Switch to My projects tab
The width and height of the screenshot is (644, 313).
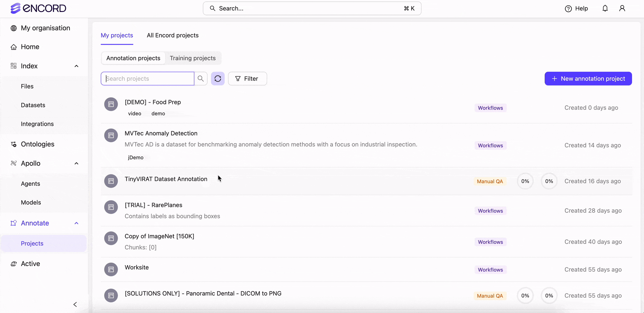click(117, 35)
